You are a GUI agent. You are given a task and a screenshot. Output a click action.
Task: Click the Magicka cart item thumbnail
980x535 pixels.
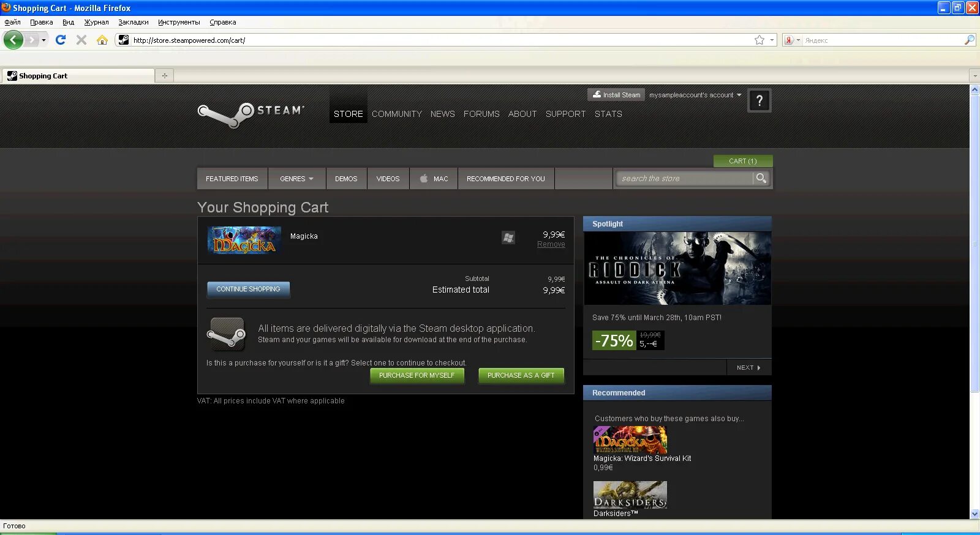[244, 240]
